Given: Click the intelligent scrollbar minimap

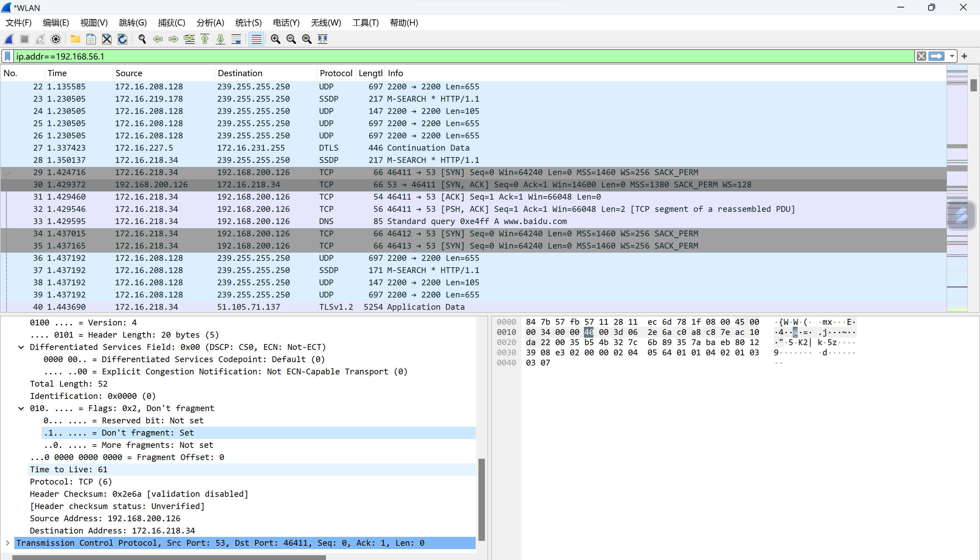Looking at the screenshot, I should (957, 188).
